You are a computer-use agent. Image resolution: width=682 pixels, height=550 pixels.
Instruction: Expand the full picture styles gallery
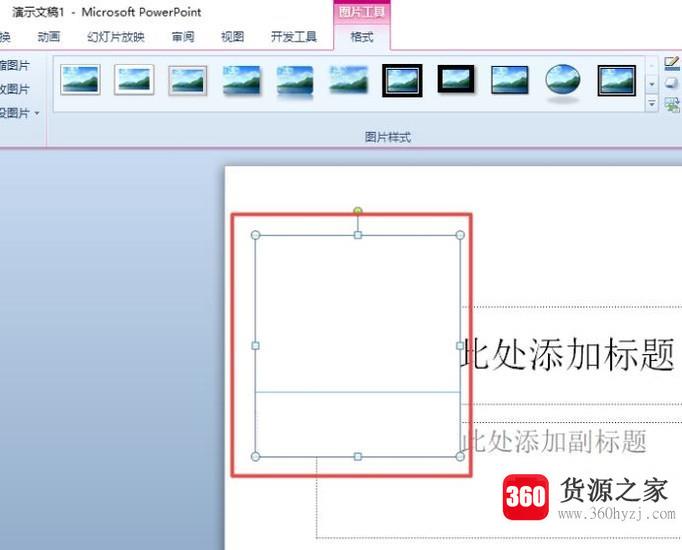(x=652, y=103)
